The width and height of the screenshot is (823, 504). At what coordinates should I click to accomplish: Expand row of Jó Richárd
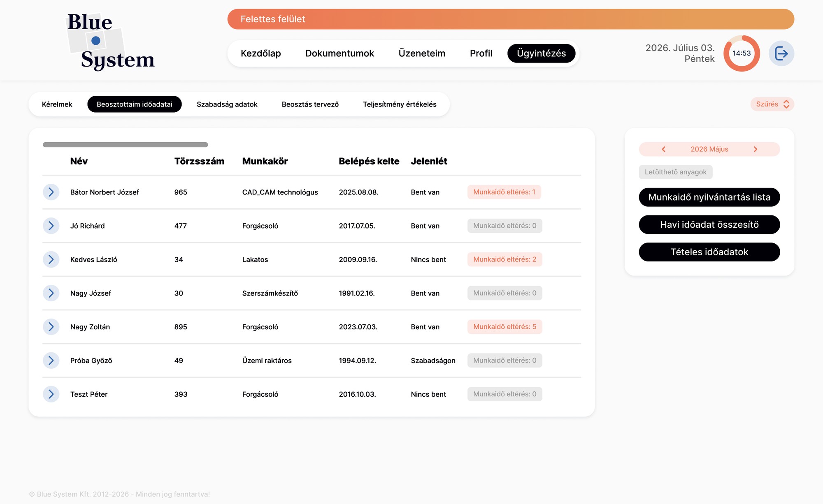pos(51,226)
